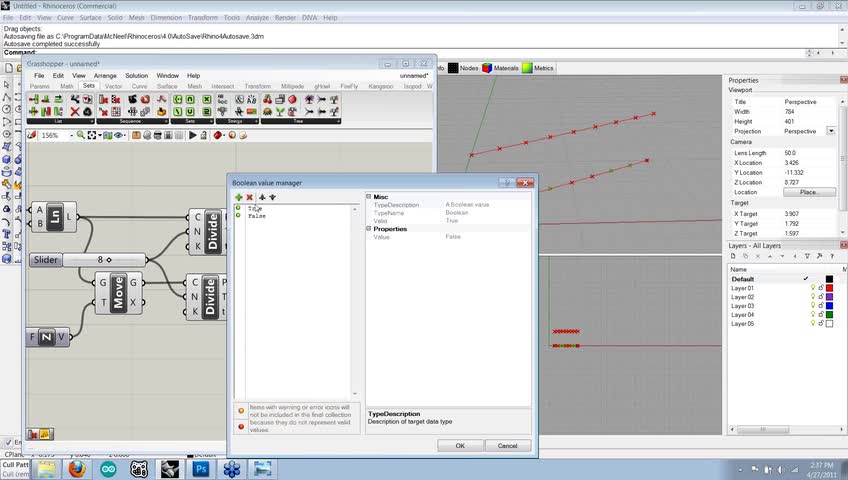This screenshot has height=480, width=848.
Task: Collapse the Properties group in Boolean manager
Action: coord(369,229)
